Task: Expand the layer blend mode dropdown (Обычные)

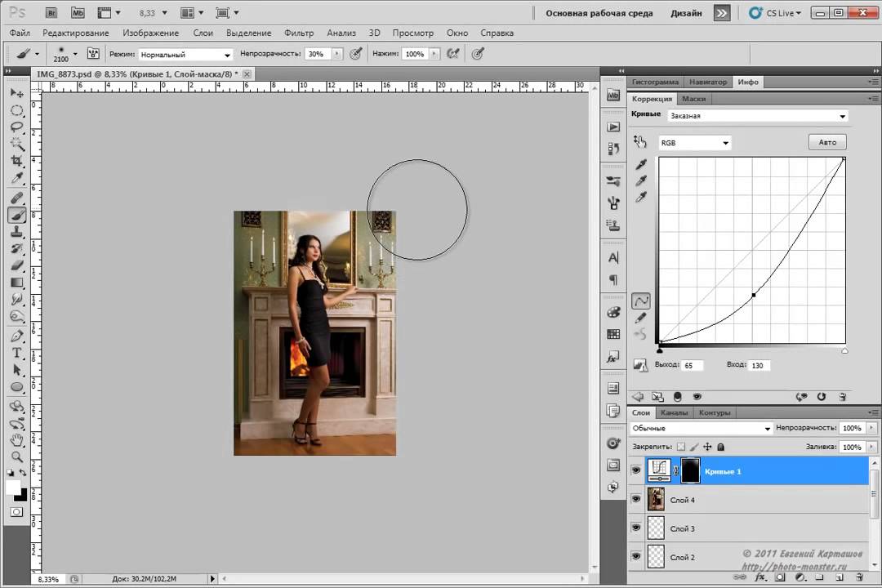Action: pos(702,428)
